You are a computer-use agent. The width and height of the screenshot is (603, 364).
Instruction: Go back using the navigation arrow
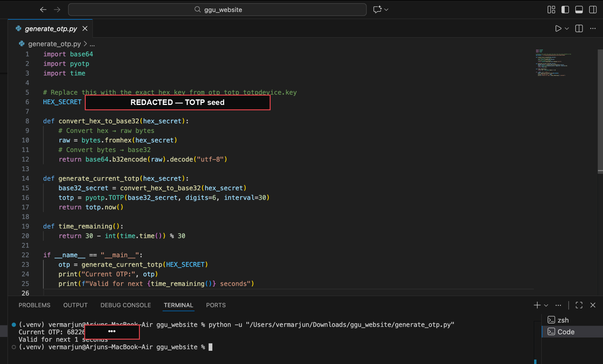[43, 9]
